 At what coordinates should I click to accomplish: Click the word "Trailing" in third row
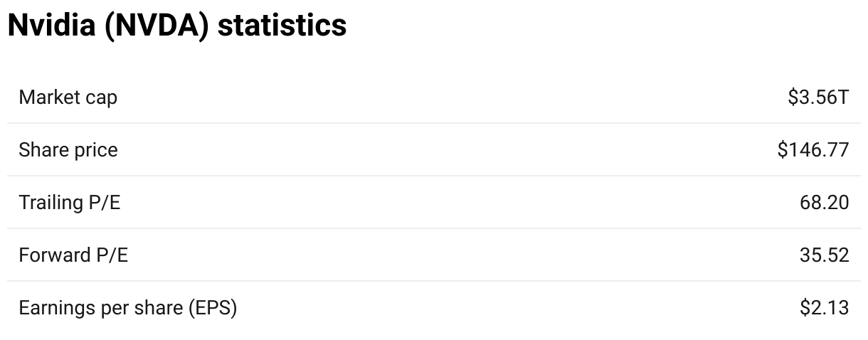[x=51, y=203]
